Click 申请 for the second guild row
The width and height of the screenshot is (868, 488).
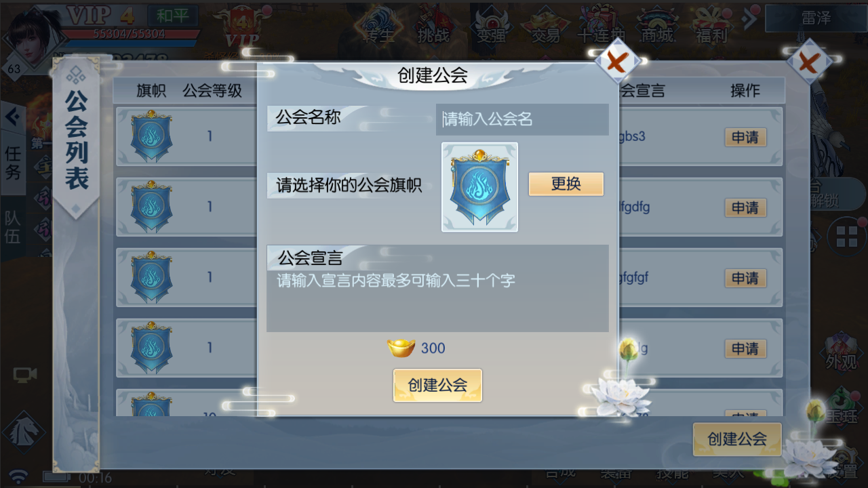tap(745, 208)
